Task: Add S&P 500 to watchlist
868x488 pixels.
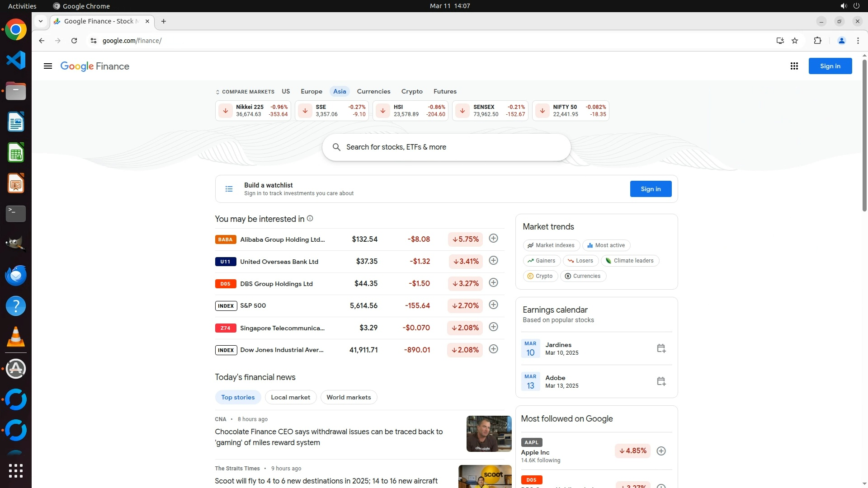Action: pyautogui.click(x=493, y=305)
